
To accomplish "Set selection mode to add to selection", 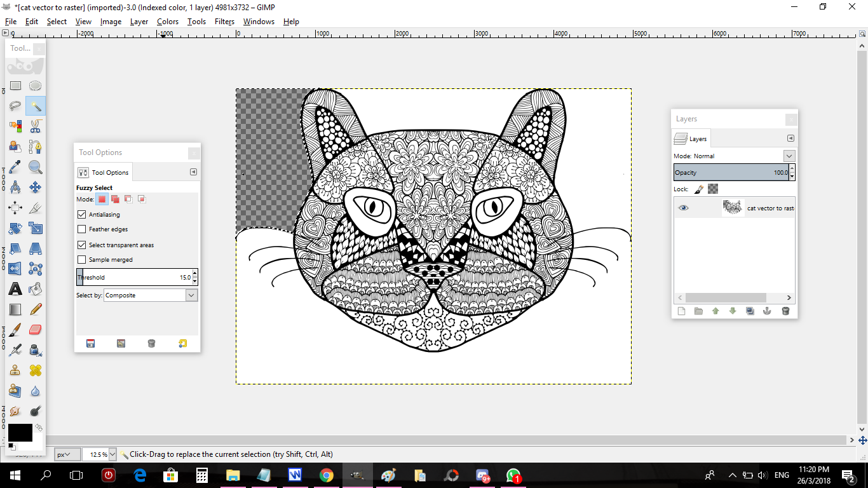I will (x=115, y=200).
